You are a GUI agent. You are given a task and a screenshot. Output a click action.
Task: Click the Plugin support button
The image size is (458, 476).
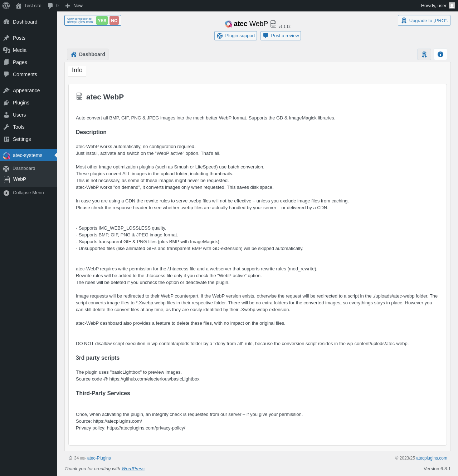(236, 36)
